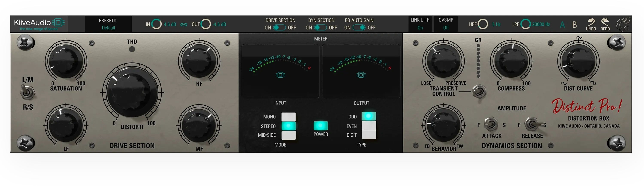The width and height of the screenshot is (644, 186).
Task: Open settings with the gear icon
Action: [623, 24]
